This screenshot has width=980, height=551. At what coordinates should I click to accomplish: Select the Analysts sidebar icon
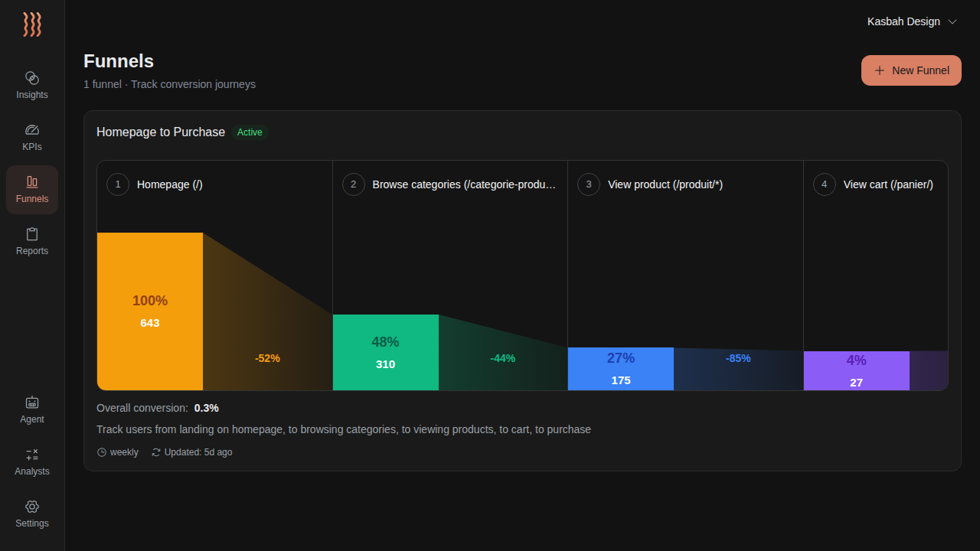pyautogui.click(x=31, y=461)
